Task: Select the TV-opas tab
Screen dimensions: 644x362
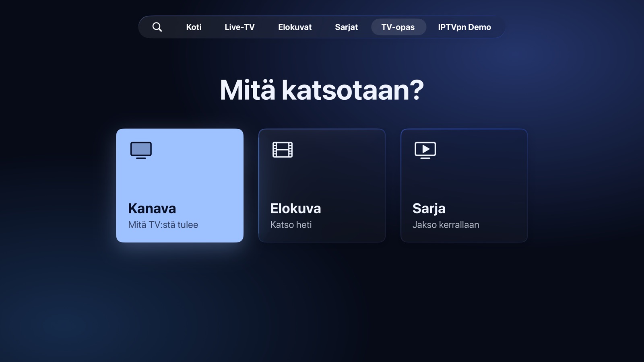Action: pos(398,27)
